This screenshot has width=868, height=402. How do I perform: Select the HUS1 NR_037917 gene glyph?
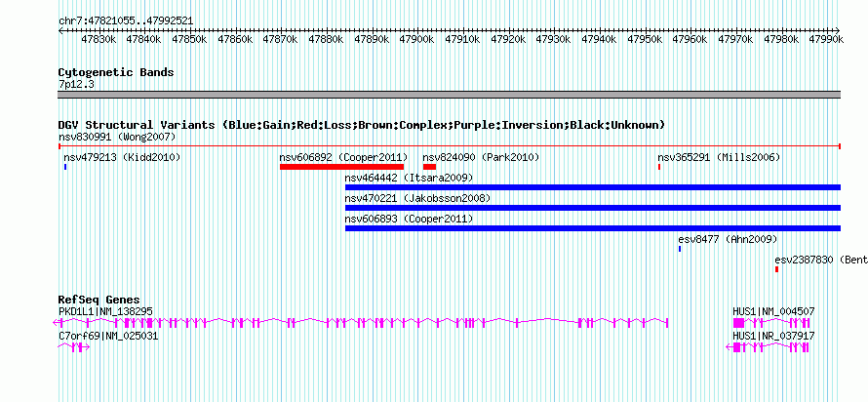(x=768, y=346)
